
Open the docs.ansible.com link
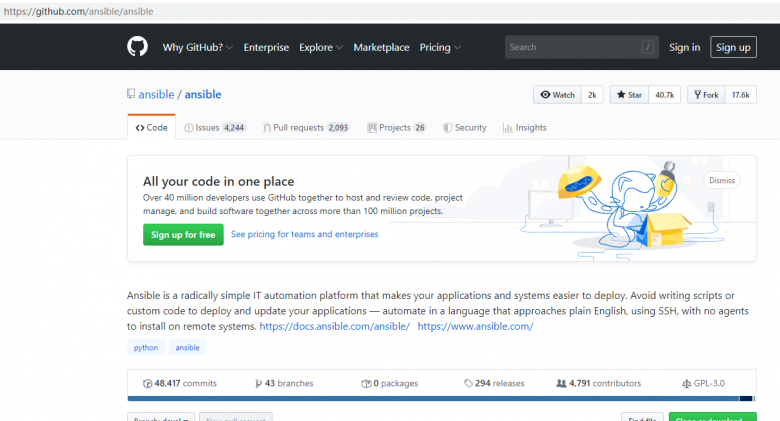(x=335, y=326)
